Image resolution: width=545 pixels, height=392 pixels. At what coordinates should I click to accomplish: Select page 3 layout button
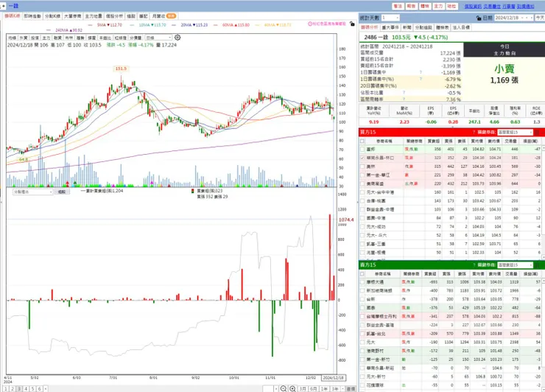coord(19,389)
